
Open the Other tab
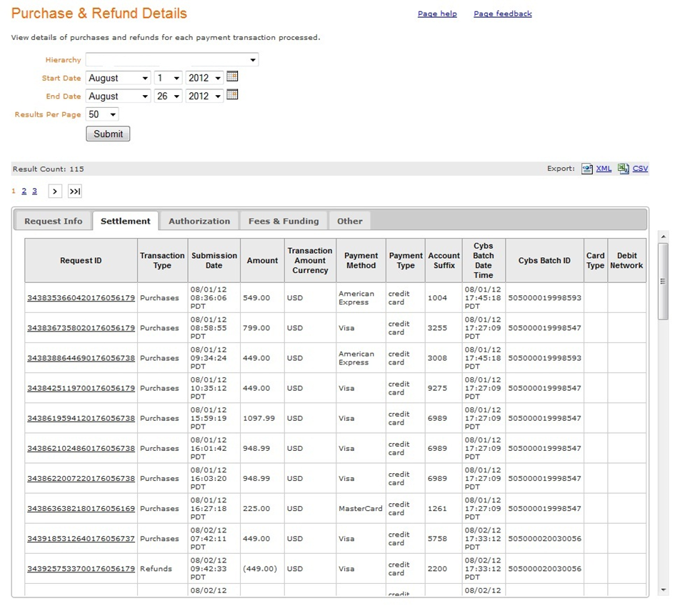[350, 221]
